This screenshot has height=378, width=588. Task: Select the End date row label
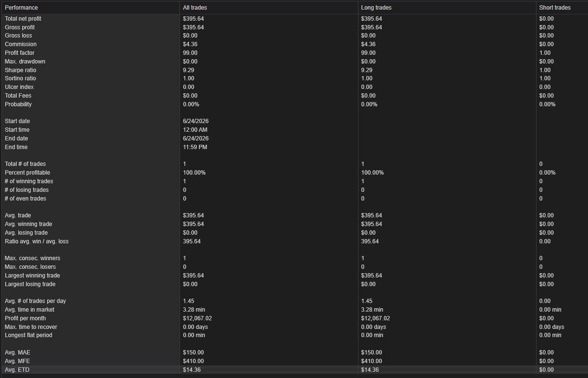(x=16, y=139)
